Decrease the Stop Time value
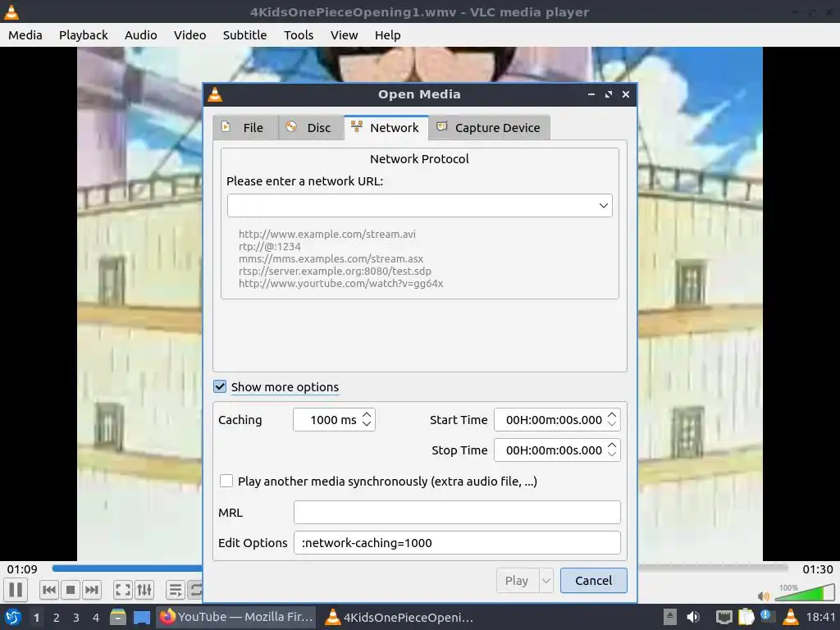This screenshot has height=630, width=840. 612,455
